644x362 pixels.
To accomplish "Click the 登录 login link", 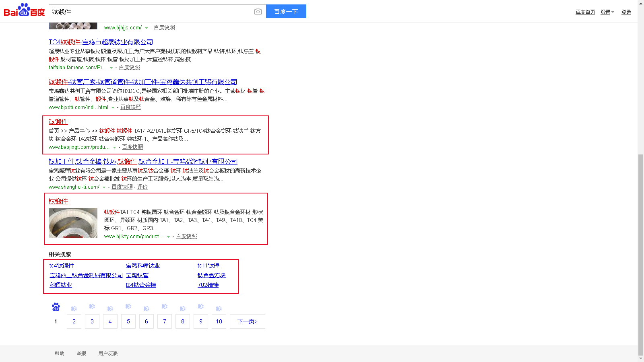I will click(x=626, y=12).
